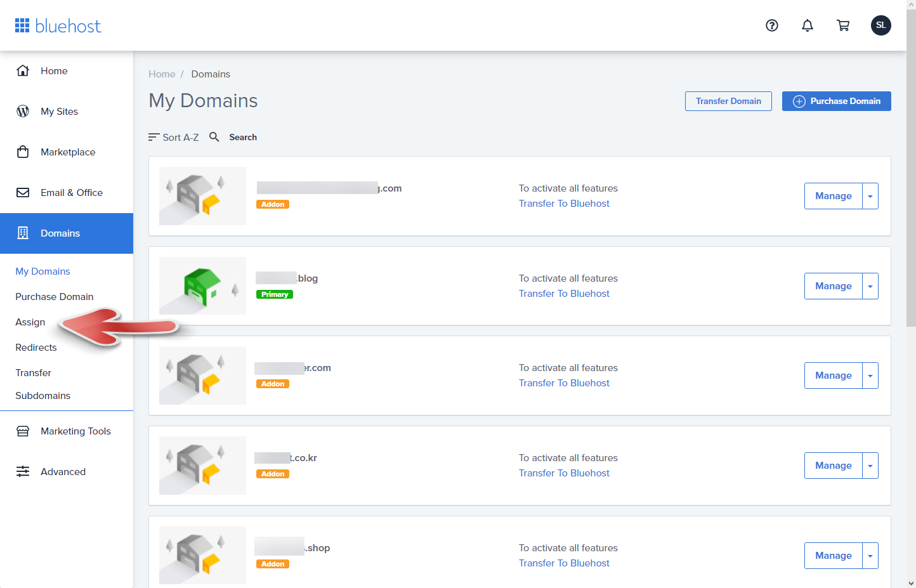The height and width of the screenshot is (588, 916).
Task: Click Transfer To Bluehost for the .shop domain
Action: point(564,563)
